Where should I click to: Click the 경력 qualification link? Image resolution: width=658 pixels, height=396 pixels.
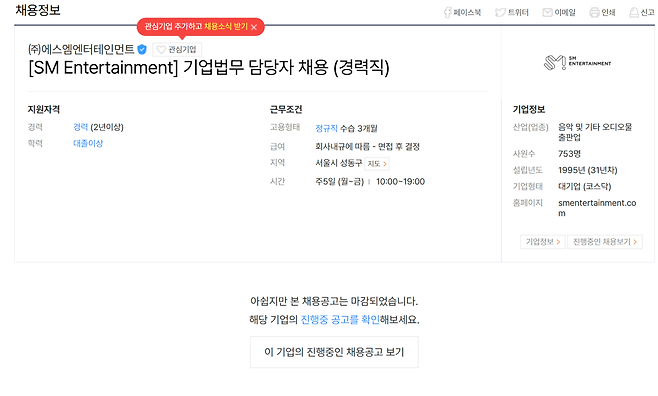(x=81, y=127)
